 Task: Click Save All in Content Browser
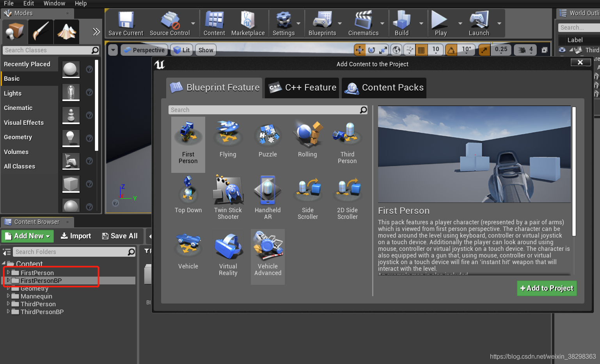coord(120,236)
